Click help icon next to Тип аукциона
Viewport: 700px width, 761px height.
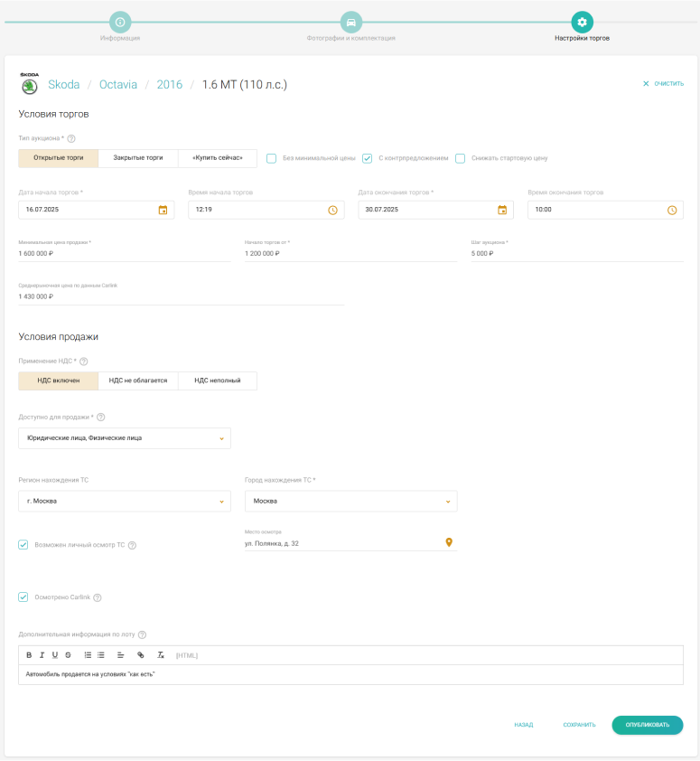pyautogui.click(x=71, y=138)
